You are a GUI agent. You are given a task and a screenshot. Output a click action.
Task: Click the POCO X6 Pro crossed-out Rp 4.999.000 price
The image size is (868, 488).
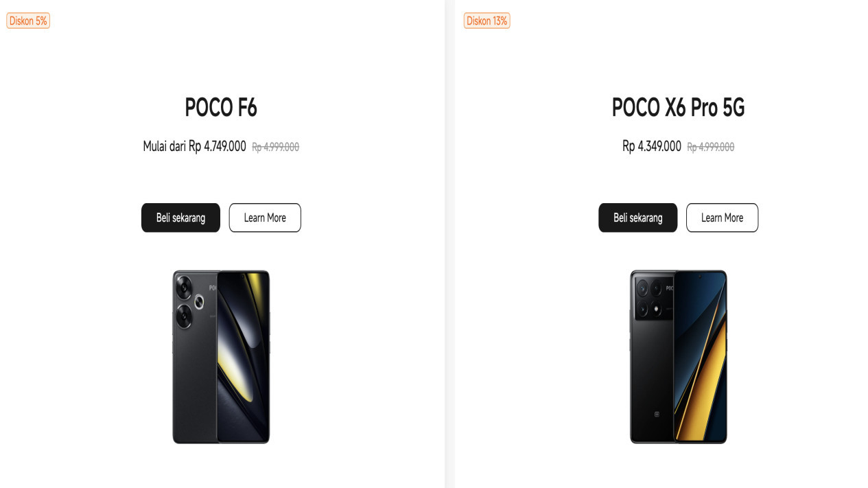711,147
